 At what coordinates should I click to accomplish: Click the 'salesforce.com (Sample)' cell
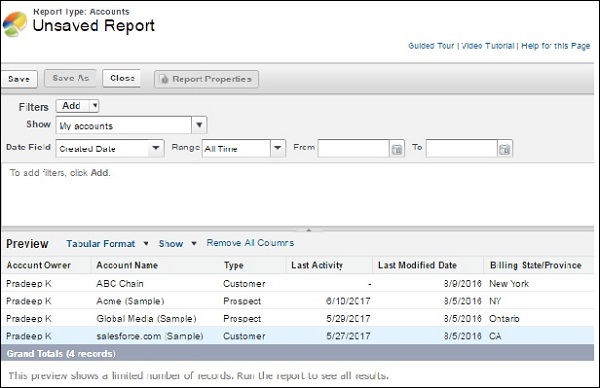tap(150, 336)
